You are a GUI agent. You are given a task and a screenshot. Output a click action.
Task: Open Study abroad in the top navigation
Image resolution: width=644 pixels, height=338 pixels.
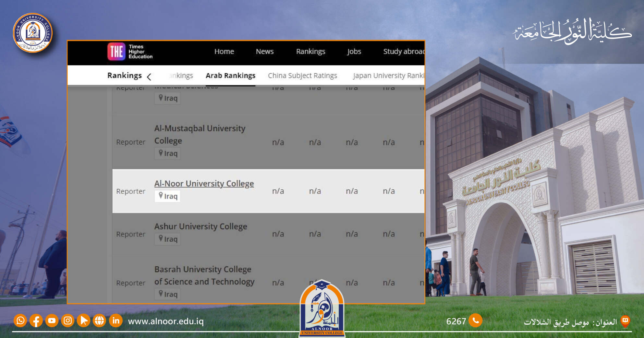(404, 52)
